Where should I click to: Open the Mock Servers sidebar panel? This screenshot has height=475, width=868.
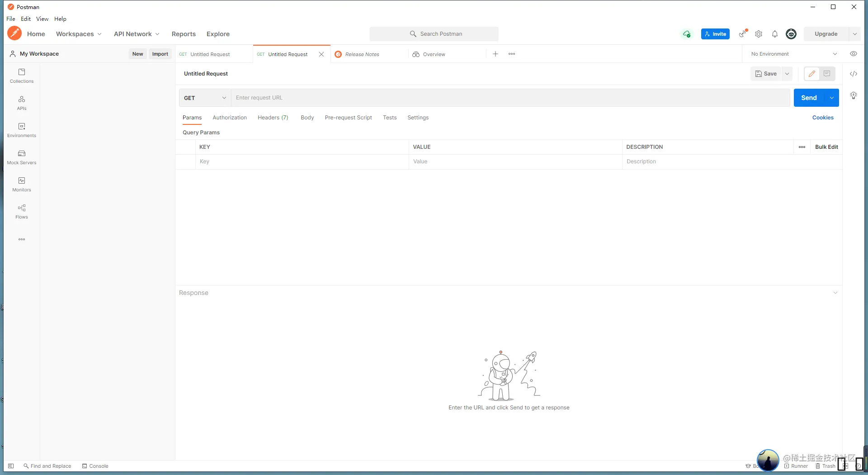click(22, 157)
